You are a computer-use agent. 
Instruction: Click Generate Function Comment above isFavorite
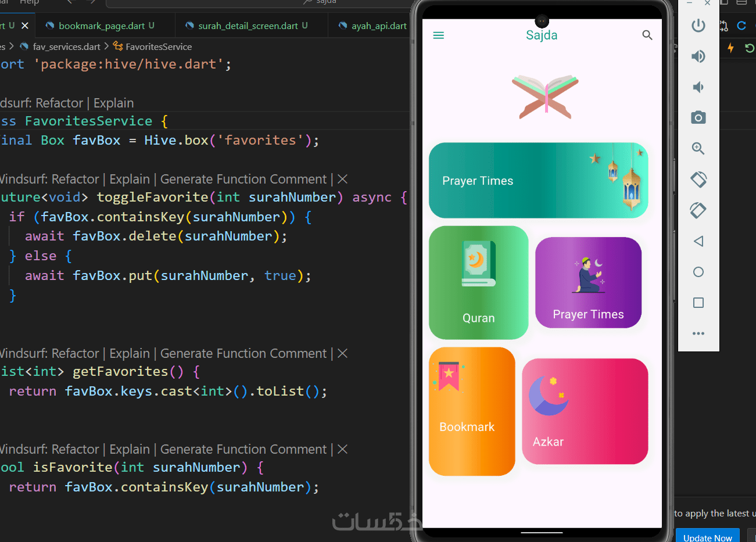pyautogui.click(x=243, y=449)
